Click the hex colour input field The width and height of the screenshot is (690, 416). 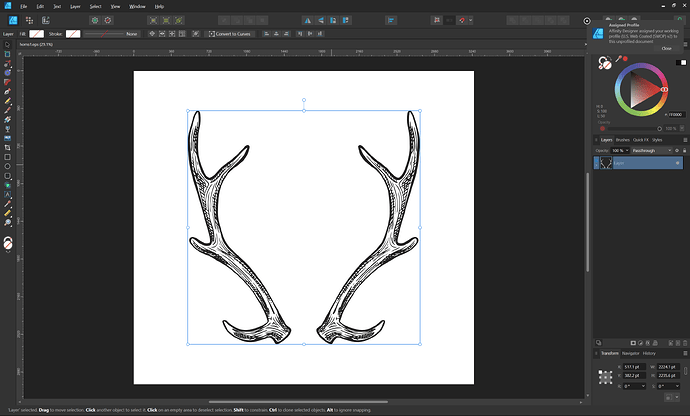677,114
